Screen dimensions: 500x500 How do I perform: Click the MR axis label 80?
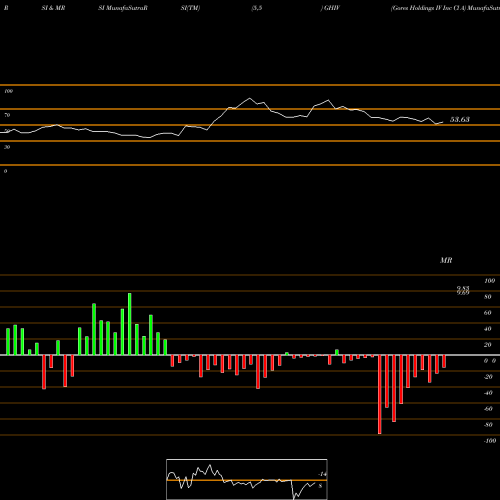[488, 297]
